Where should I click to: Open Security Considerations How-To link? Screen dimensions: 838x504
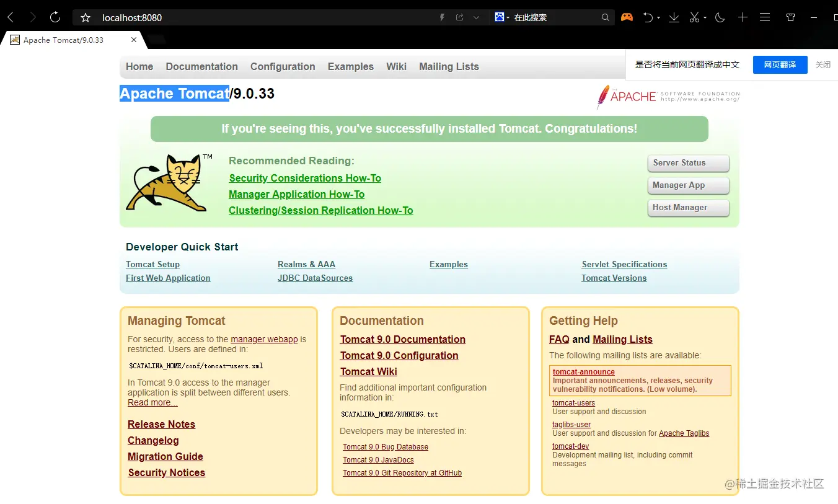tap(305, 178)
